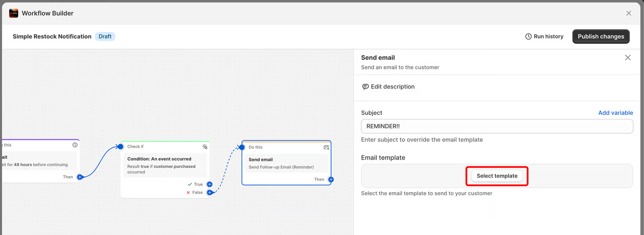The image size is (644, 235).
Task: Add a step after Send email's Then
Action: (x=331, y=180)
